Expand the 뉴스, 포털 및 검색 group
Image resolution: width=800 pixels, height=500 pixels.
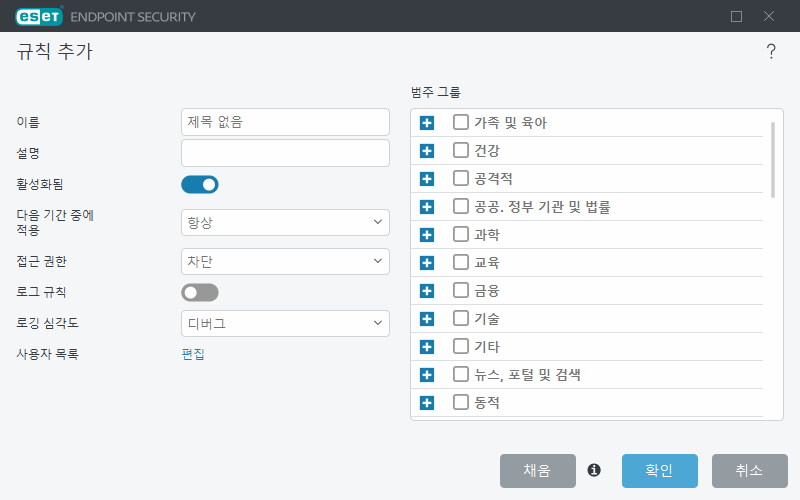pyautogui.click(x=427, y=376)
